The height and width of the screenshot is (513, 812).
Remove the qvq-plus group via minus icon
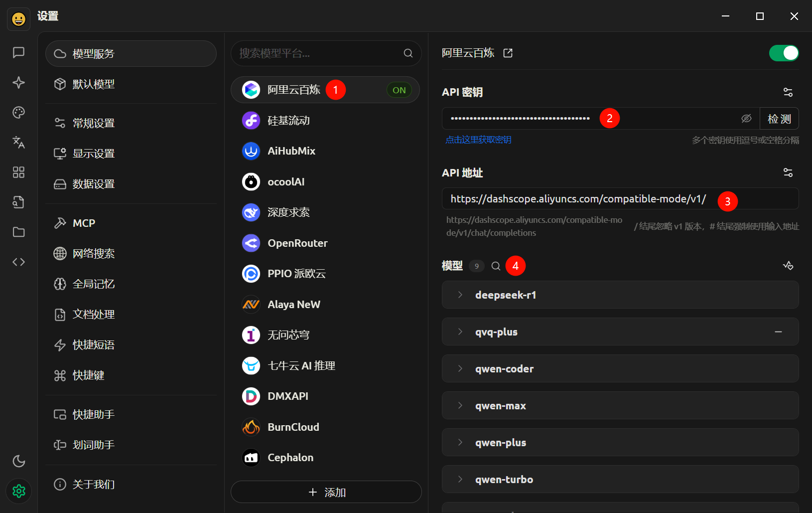tap(778, 332)
